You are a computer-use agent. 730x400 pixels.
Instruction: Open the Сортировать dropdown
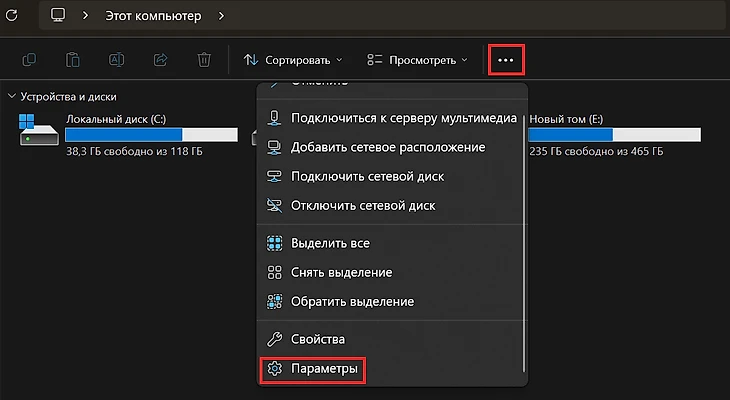point(293,60)
